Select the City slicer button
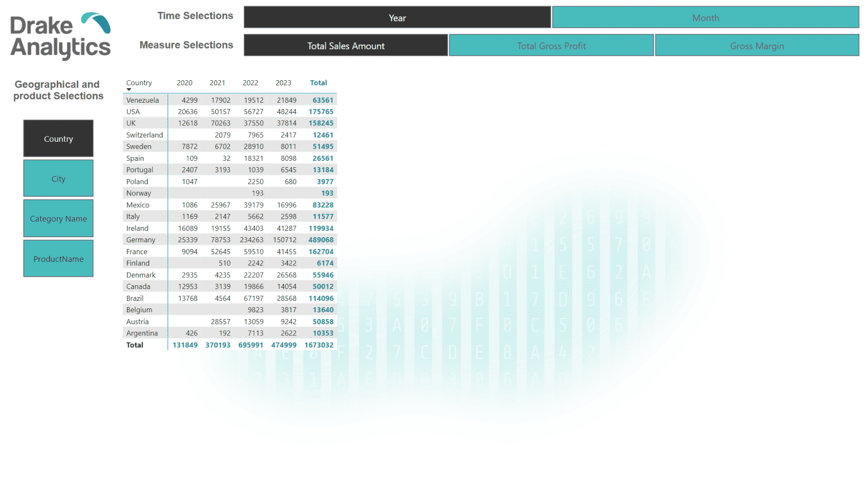The image size is (868, 485). [x=58, y=178]
